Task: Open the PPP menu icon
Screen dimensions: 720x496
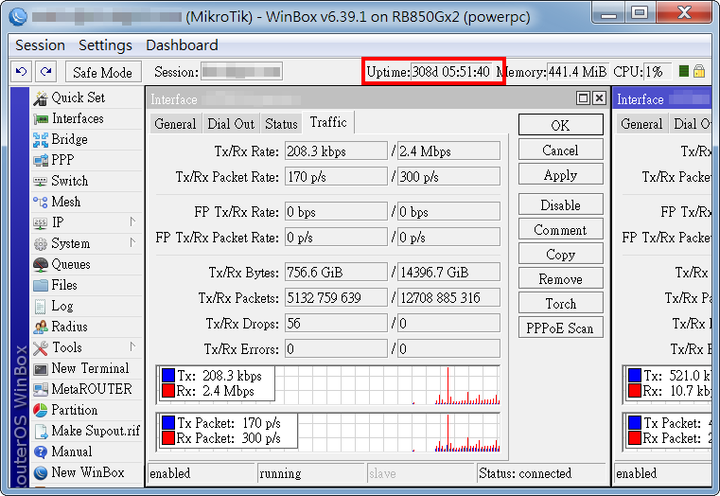Action: [x=40, y=160]
